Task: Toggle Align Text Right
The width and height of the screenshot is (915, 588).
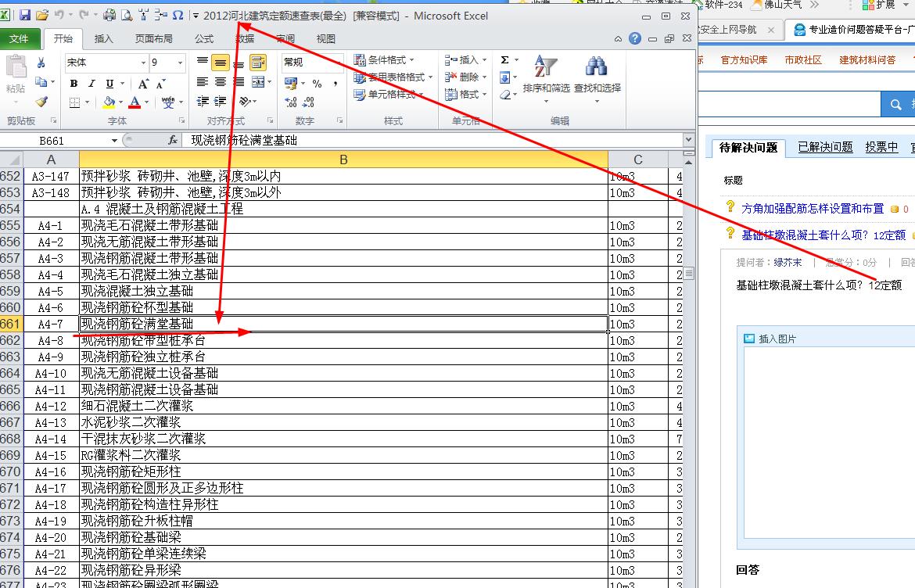Action: [x=238, y=81]
